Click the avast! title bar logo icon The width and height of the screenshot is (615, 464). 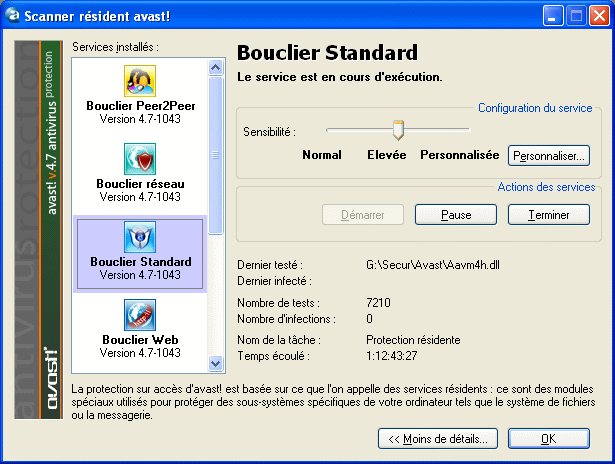(x=12, y=15)
